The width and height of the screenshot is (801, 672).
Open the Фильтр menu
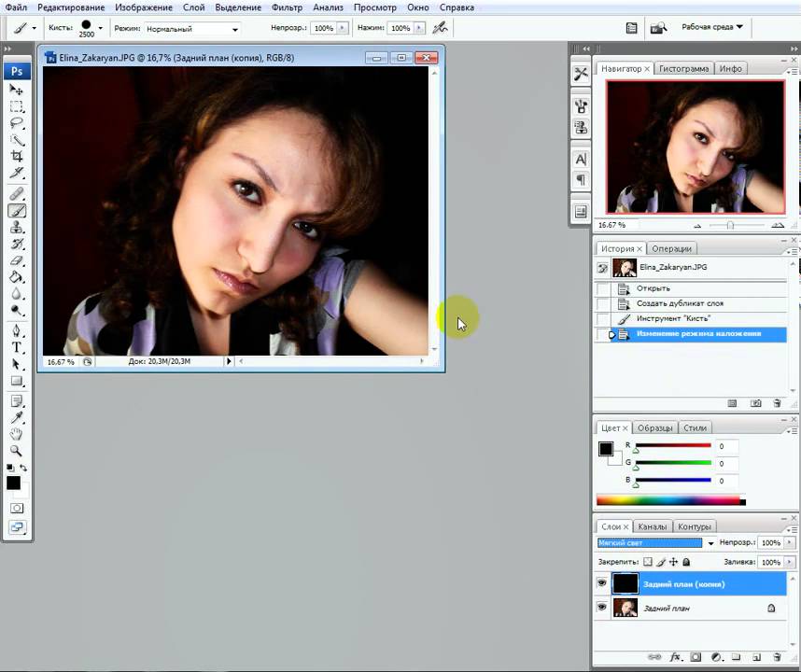tap(287, 7)
